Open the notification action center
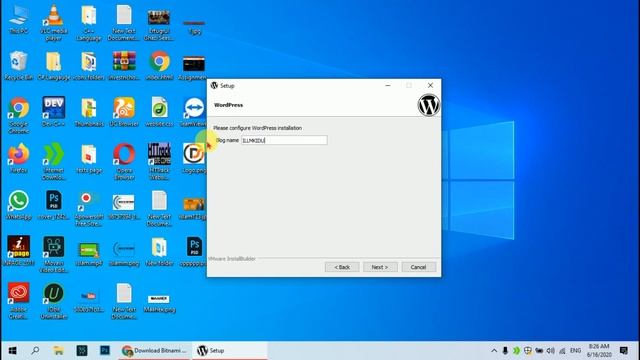640x360 pixels. pos(624,351)
